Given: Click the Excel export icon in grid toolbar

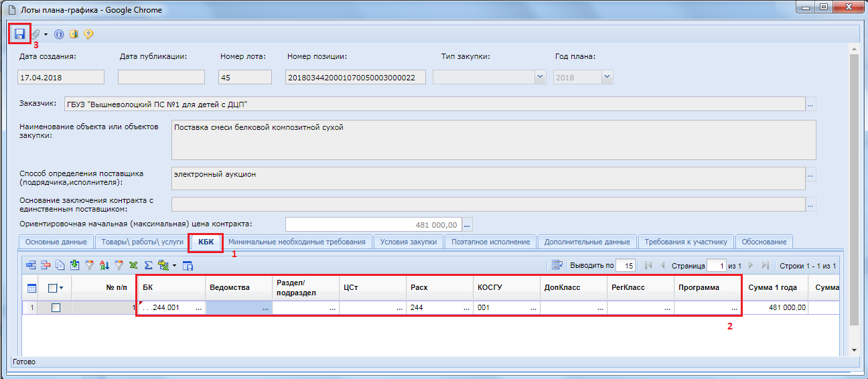Looking at the screenshot, I should click(133, 265).
